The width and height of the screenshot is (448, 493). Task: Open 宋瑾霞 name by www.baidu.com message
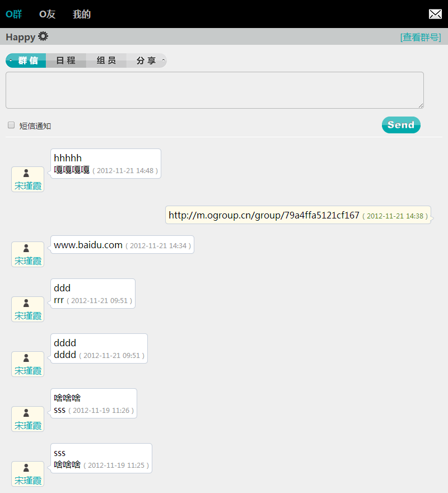[x=28, y=261]
